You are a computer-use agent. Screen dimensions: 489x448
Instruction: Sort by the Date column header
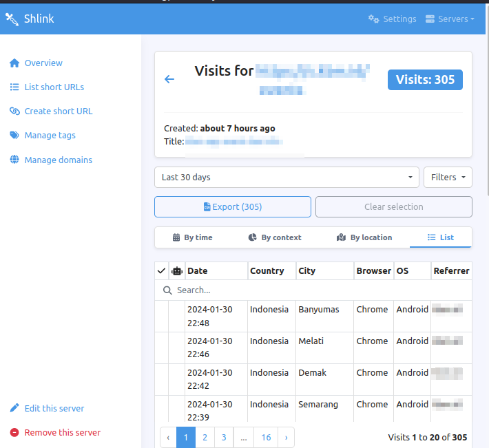(216, 270)
